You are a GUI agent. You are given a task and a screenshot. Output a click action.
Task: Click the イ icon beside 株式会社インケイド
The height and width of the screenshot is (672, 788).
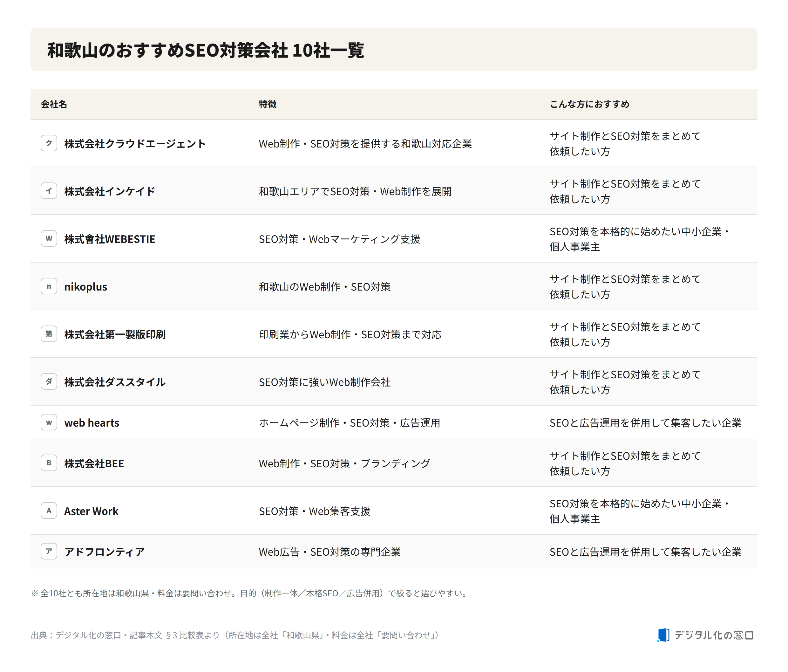pos(49,191)
